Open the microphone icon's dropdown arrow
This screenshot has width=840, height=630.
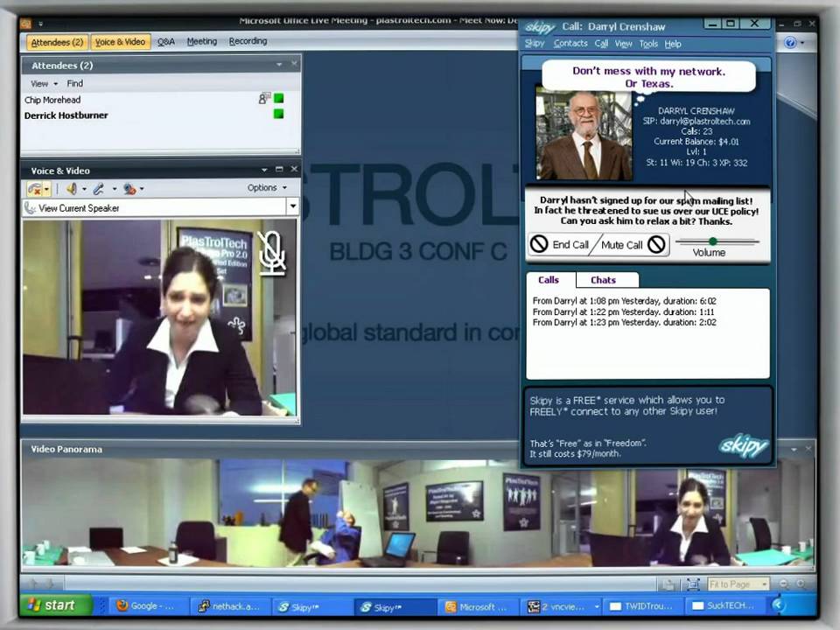pyautogui.click(x=114, y=189)
